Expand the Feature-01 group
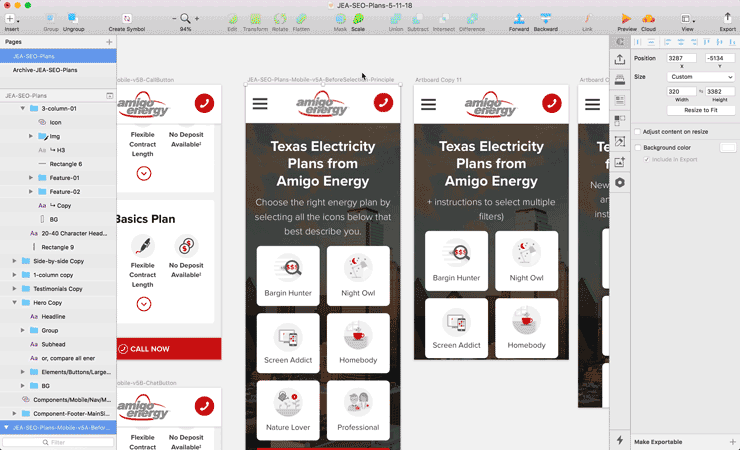 pyautogui.click(x=31, y=178)
